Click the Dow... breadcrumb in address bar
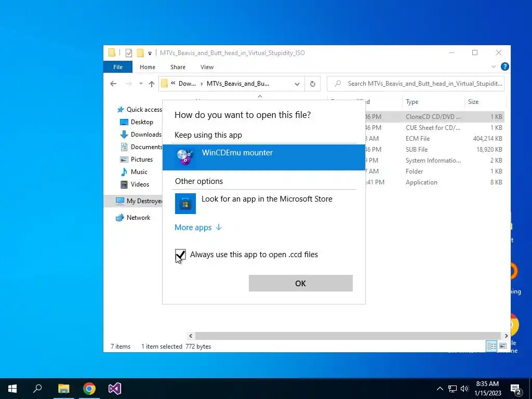 pos(187,84)
